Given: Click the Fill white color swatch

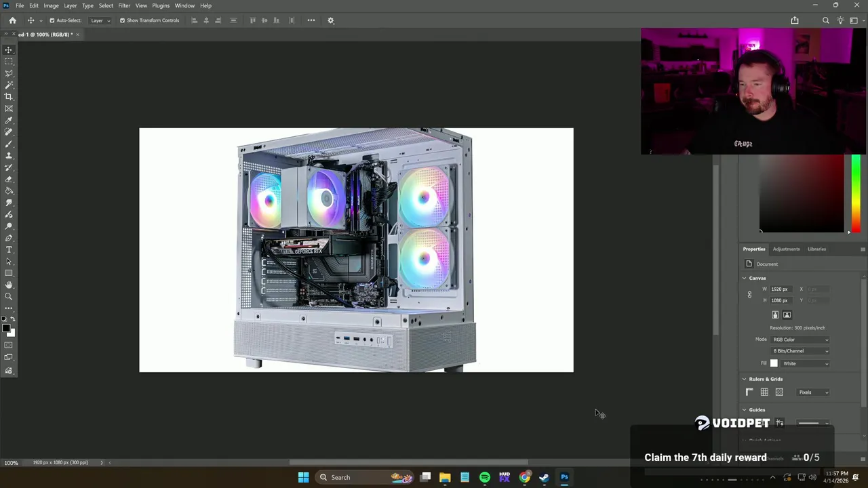Looking at the screenshot, I should (774, 363).
